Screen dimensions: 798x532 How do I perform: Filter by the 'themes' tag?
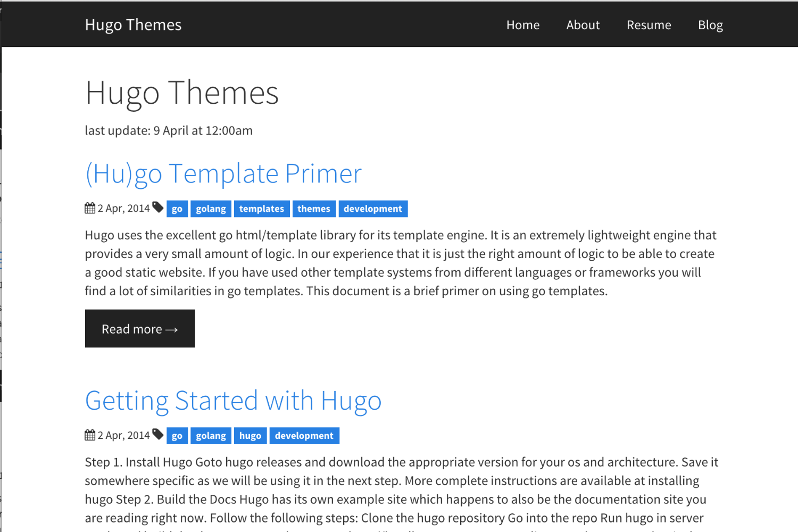[314, 209]
